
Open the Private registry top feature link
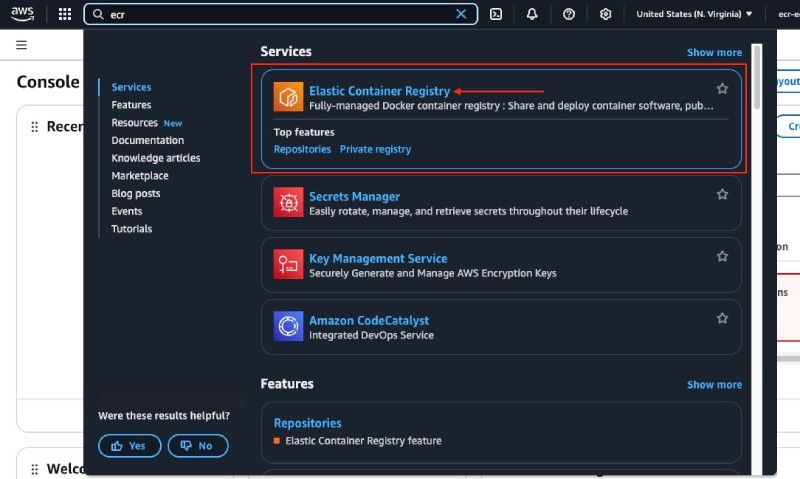375,149
